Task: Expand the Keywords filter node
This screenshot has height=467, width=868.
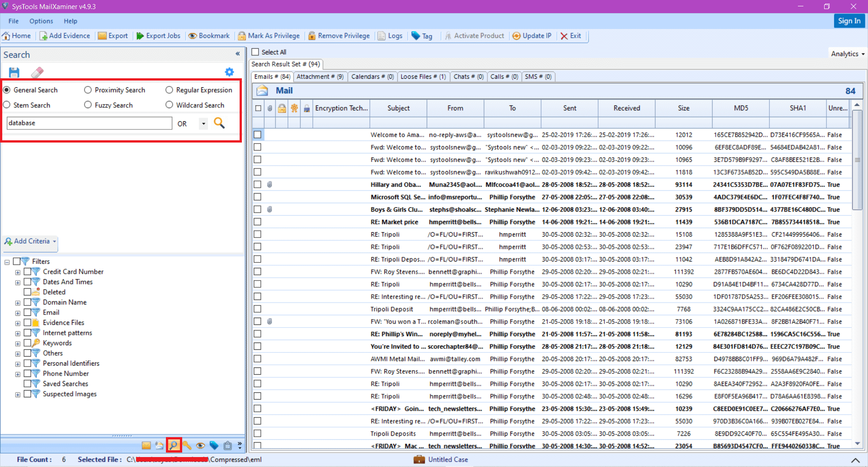Action: coord(18,343)
